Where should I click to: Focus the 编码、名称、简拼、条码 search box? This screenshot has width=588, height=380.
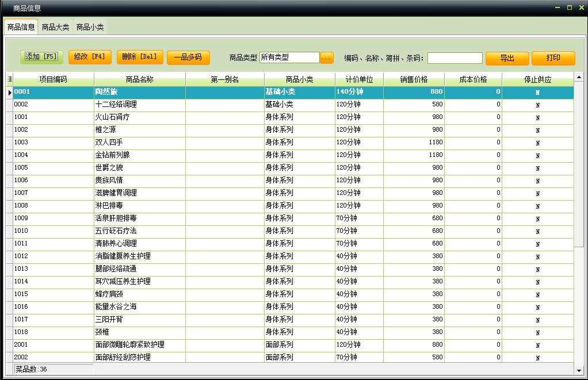click(x=455, y=58)
